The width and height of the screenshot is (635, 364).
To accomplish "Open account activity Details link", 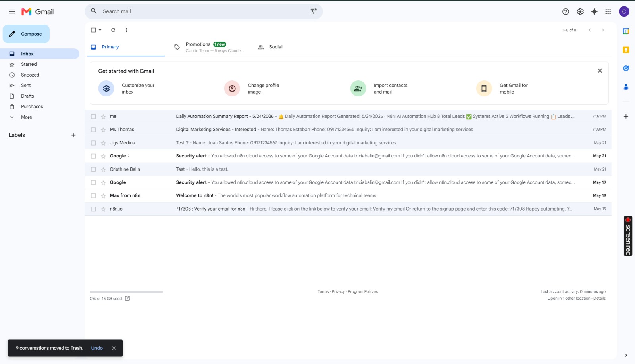I will (599, 298).
